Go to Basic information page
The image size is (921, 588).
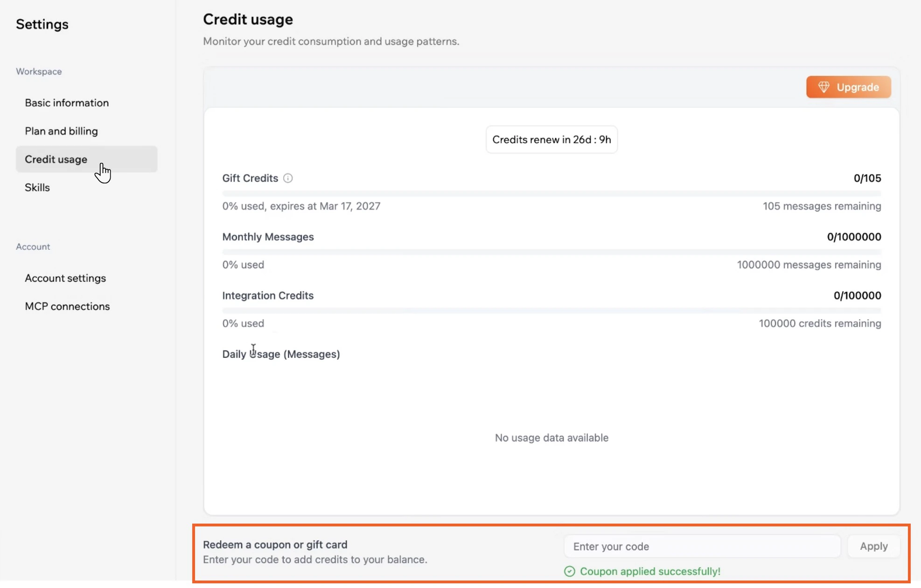tap(67, 103)
